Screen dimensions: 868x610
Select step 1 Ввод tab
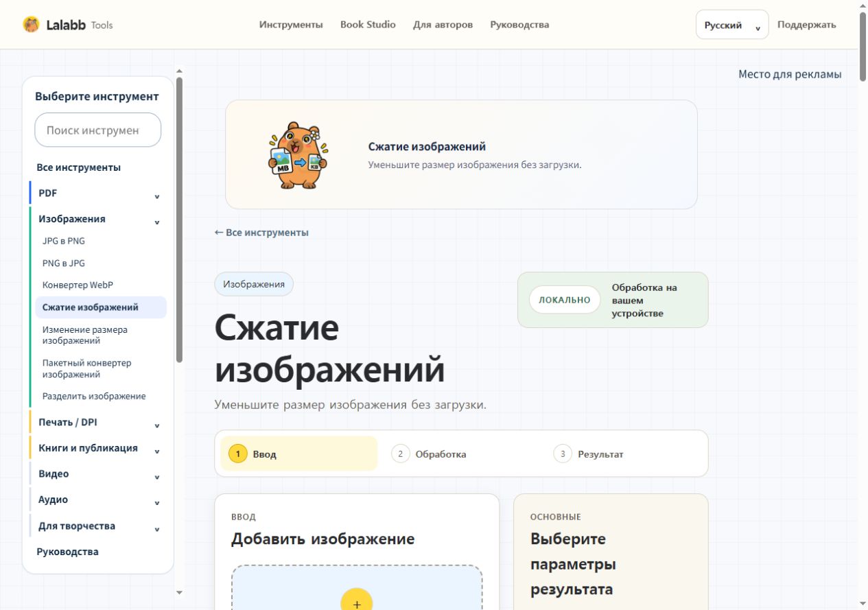click(x=298, y=454)
